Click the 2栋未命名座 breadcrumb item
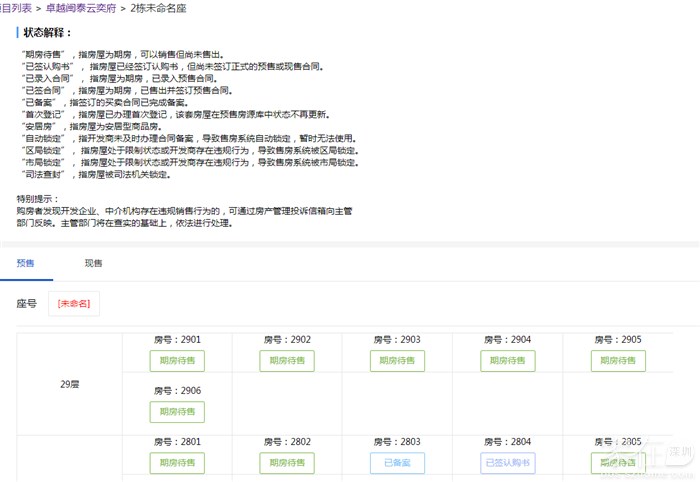Screen dimensions: 700x482 158,8
